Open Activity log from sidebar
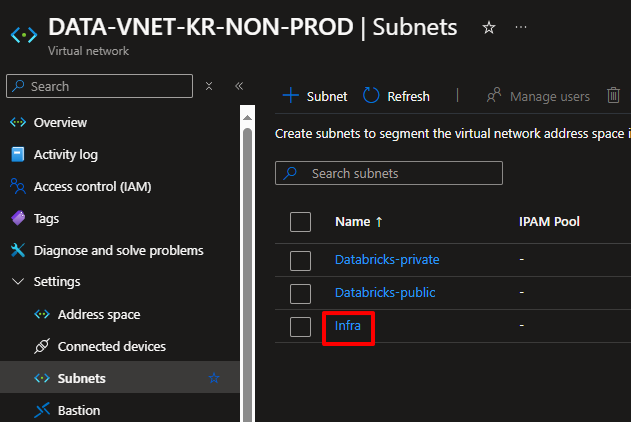 66,154
